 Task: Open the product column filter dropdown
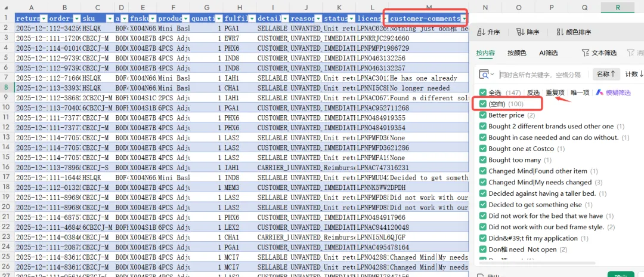point(185,19)
